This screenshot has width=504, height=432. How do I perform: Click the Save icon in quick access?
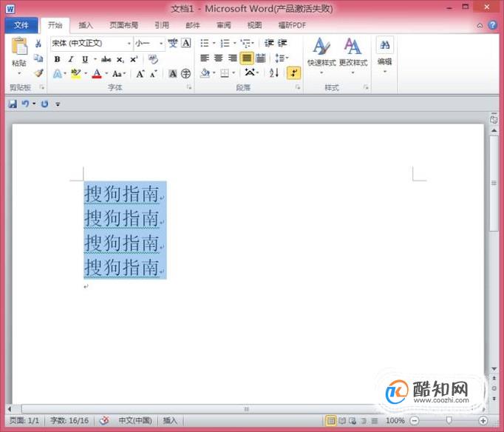13,104
